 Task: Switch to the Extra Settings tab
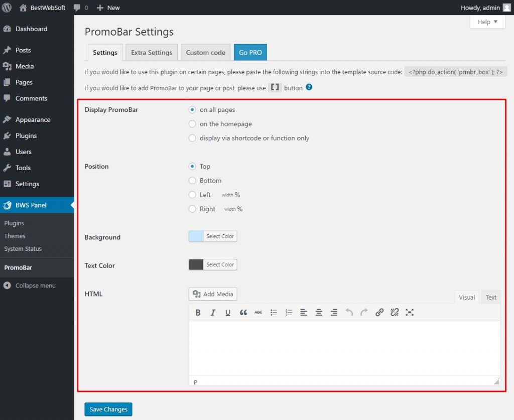pos(151,52)
